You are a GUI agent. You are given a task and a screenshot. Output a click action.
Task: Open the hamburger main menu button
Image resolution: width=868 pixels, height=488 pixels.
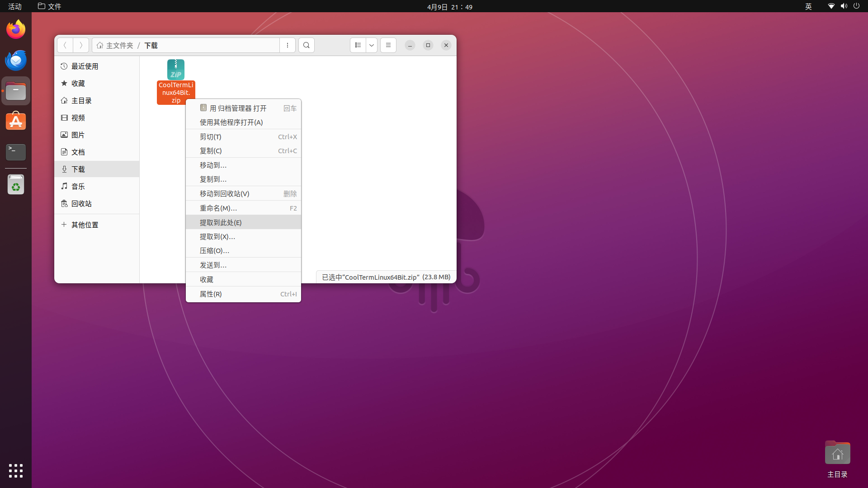pyautogui.click(x=388, y=45)
